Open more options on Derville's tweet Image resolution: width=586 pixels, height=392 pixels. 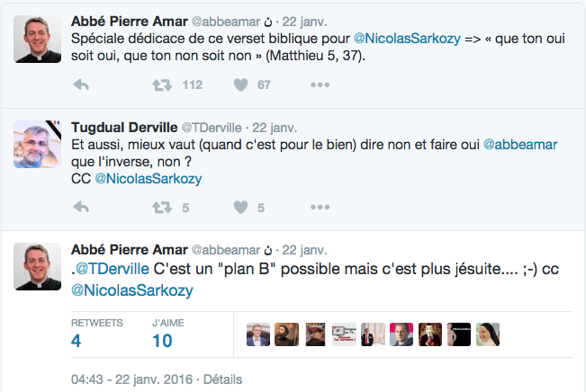(320, 207)
